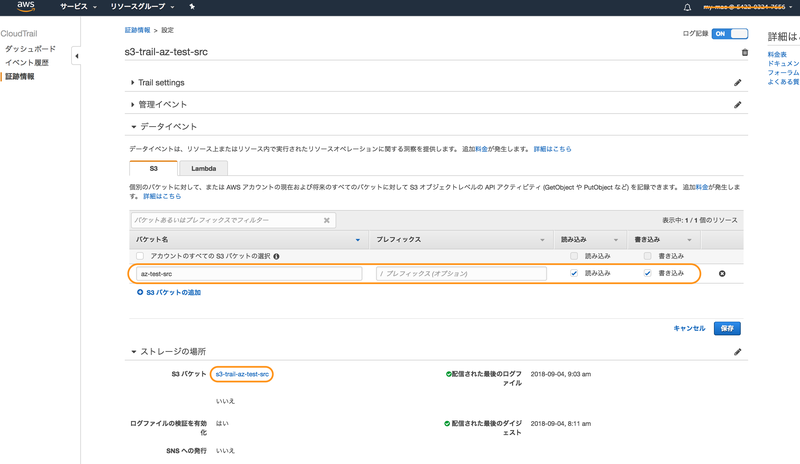This screenshot has height=464, width=800.
Task: Sort by プレフィックス column arrow
Action: tap(542, 240)
